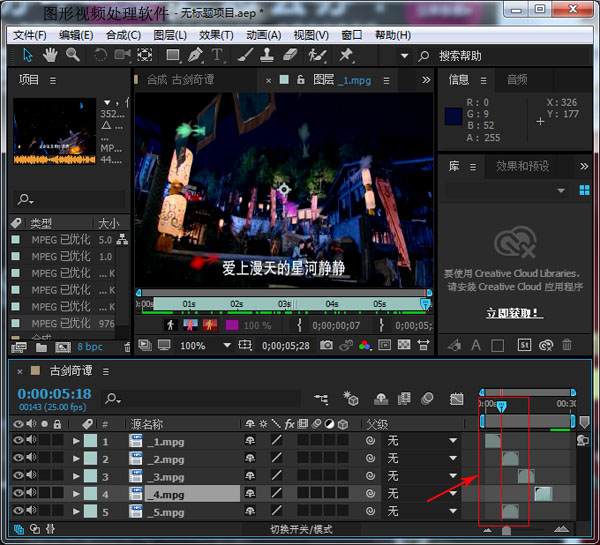Click Project panel footage thumbnail

pos(55,131)
